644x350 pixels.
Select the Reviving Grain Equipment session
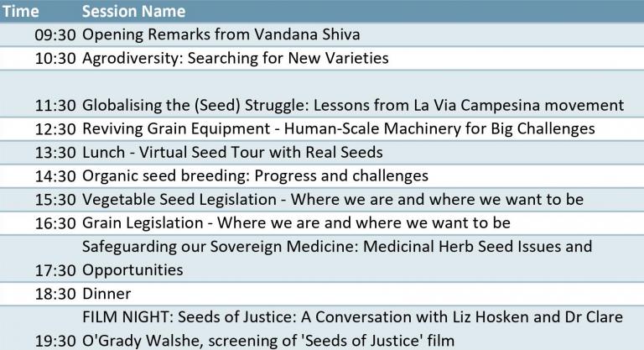click(338, 128)
